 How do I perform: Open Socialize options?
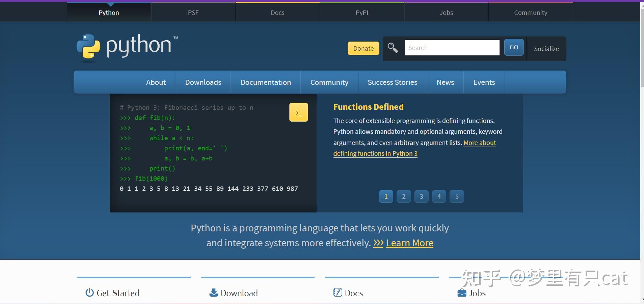(546, 48)
